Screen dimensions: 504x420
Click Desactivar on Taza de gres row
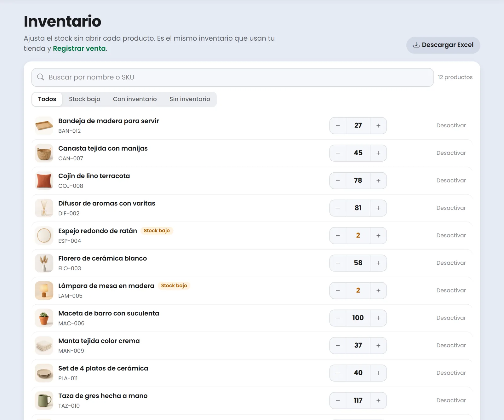point(451,400)
